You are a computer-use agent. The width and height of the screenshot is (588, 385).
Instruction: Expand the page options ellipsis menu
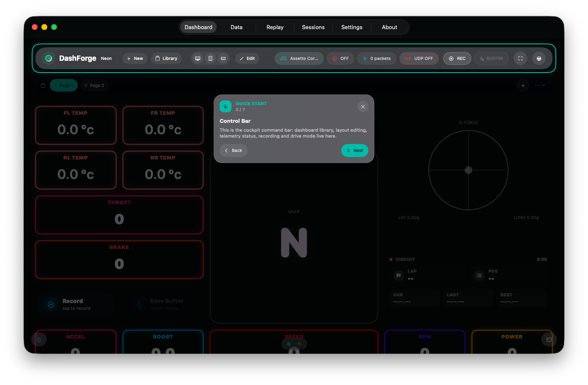point(540,85)
